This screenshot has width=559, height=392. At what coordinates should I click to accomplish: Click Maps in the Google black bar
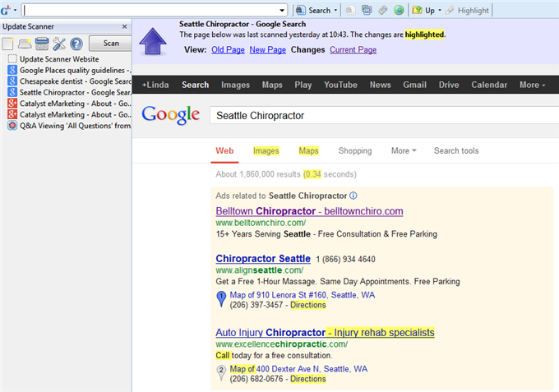(x=272, y=85)
